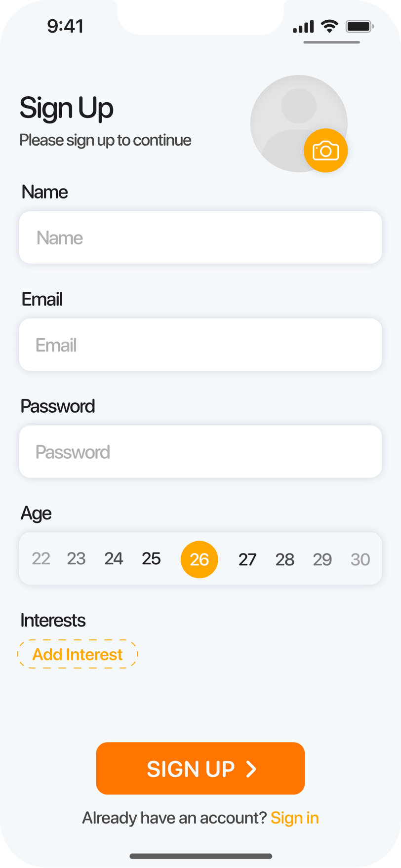
Task: Tap the camera icon to upload photo
Action: 325,151
